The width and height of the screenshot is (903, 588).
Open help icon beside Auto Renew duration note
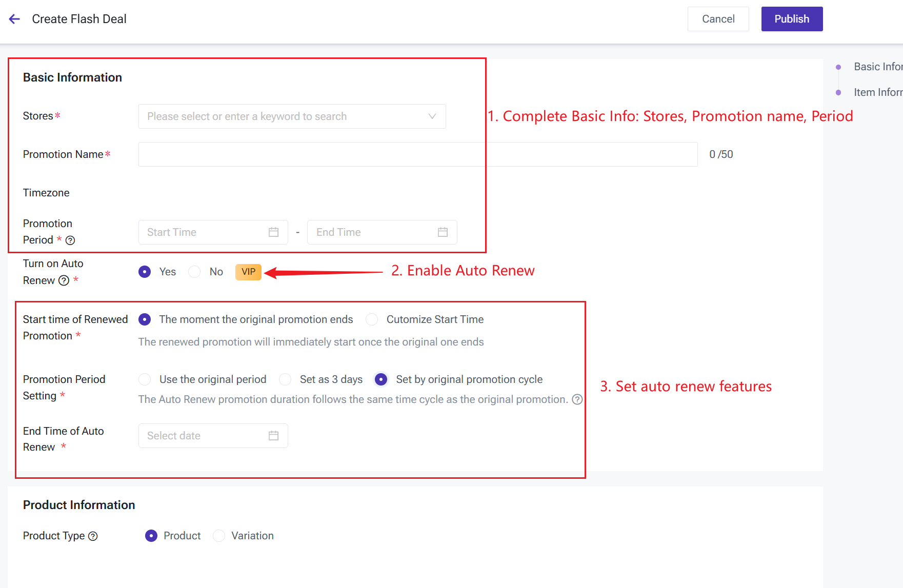[x=577, y=399]
